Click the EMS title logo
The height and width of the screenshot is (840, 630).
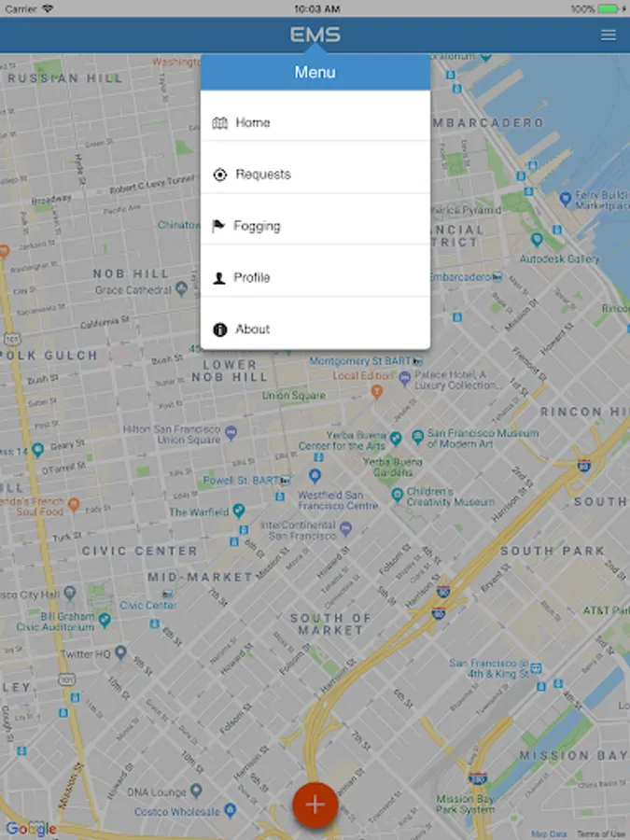pos(315,35)
